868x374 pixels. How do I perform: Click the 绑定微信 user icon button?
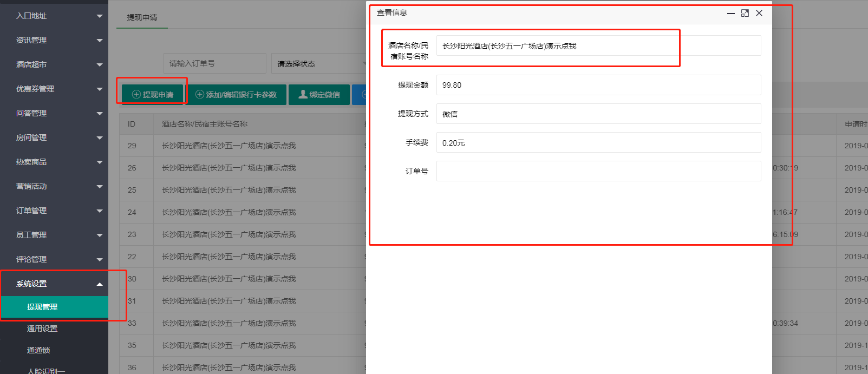point(319,95)
